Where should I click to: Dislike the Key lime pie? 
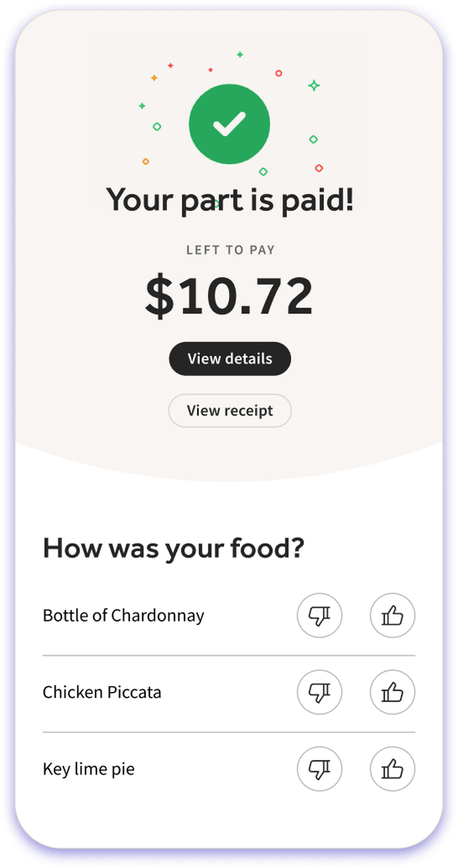[x=319, y=768]
